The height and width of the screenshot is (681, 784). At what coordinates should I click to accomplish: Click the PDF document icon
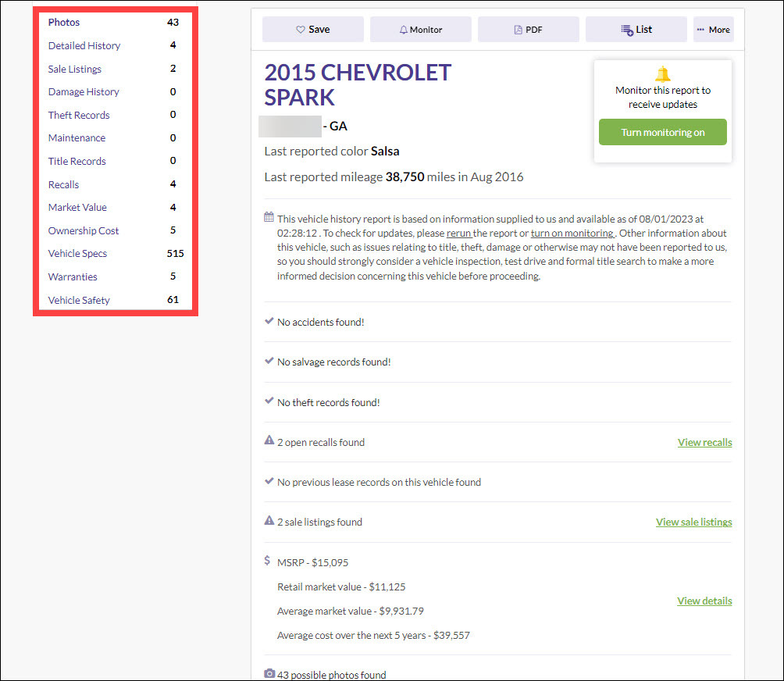(518, 30)
